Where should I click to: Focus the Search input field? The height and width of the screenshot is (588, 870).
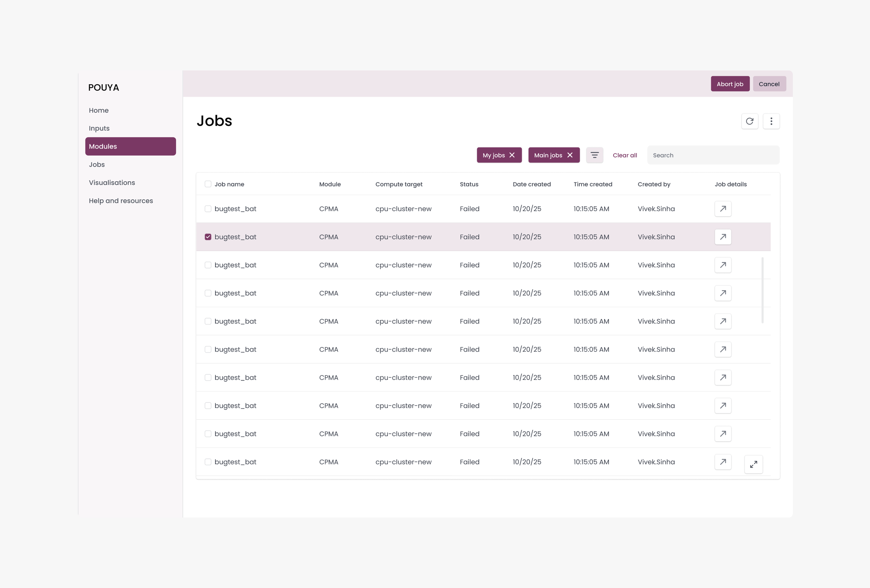(713, 155)
